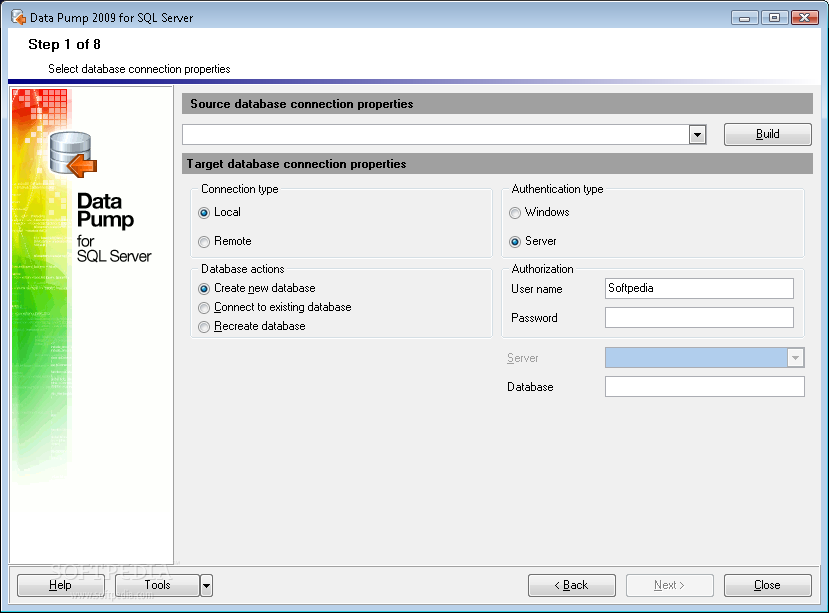Click the 'Database actions' group label
The image size is (829, 613).
point(243,269)
